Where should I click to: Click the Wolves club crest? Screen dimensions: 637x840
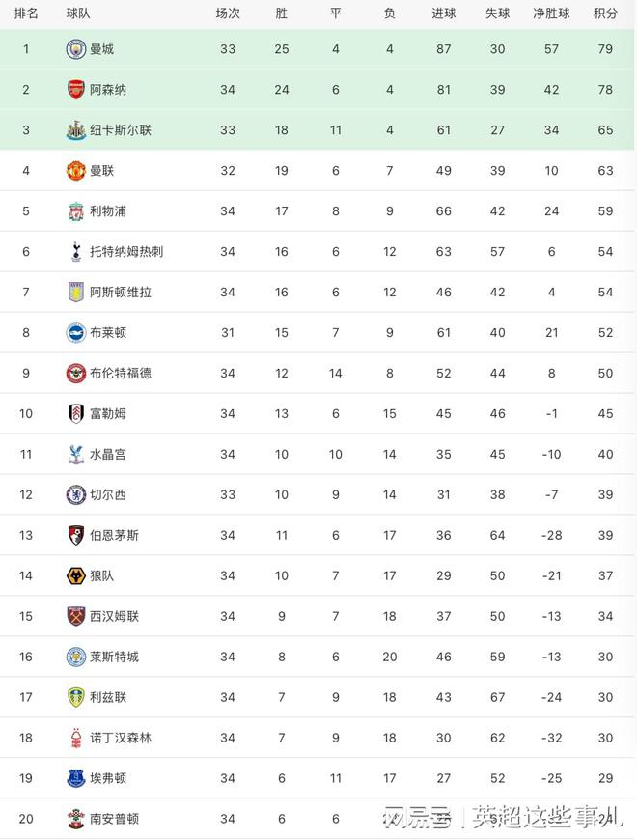[76, 576]
